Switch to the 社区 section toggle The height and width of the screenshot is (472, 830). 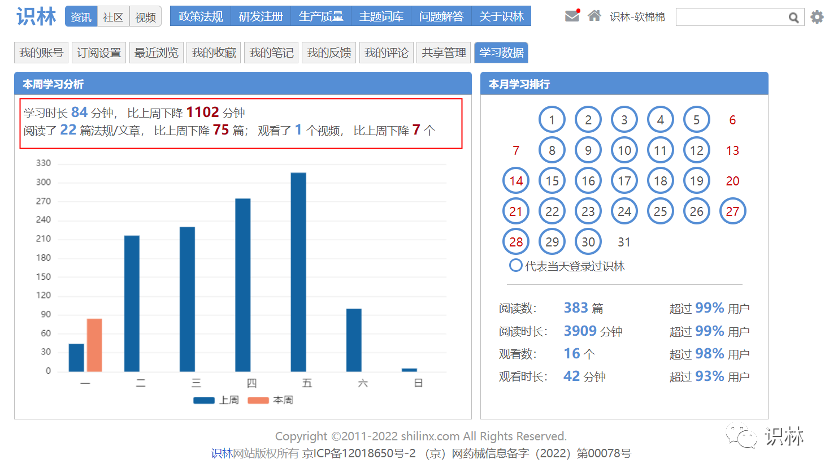(x=113, y=17)
